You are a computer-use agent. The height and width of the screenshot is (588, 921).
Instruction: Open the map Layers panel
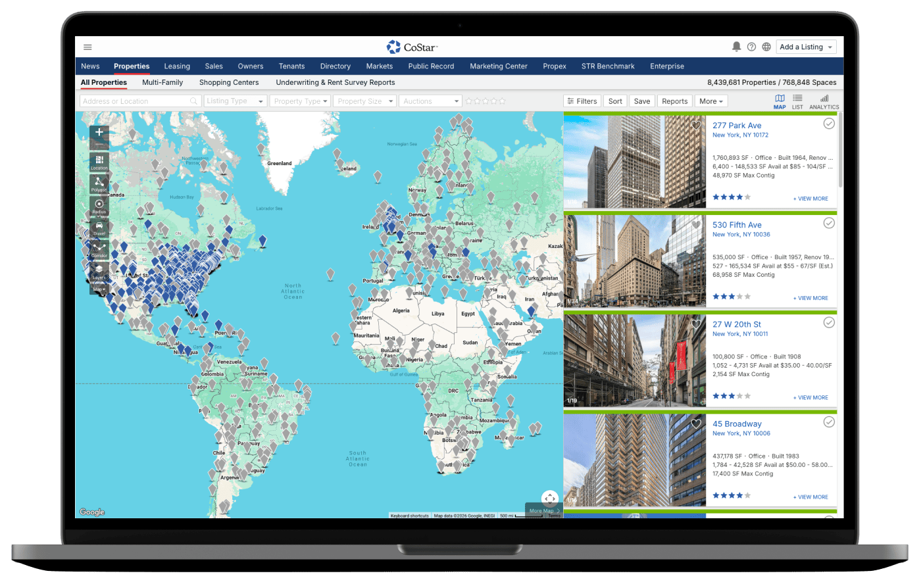(99, 270)
